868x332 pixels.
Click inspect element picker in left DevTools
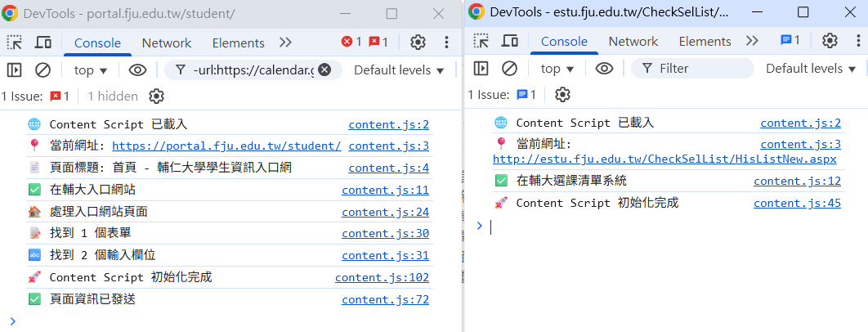[x=15, y=43]
